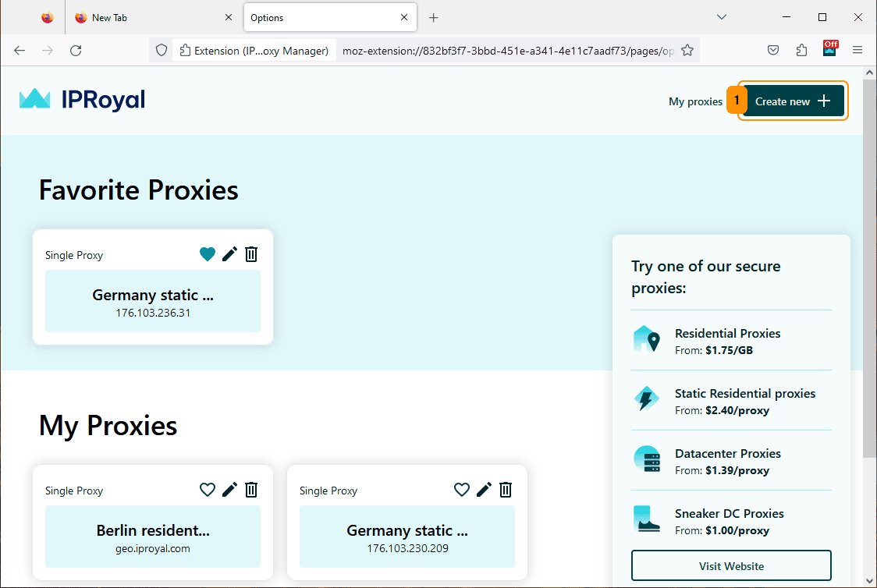Viewport: 877px width, 588px height.
Task: Open IPRoyal proxy extension Off icon
Action: point(830,48)
